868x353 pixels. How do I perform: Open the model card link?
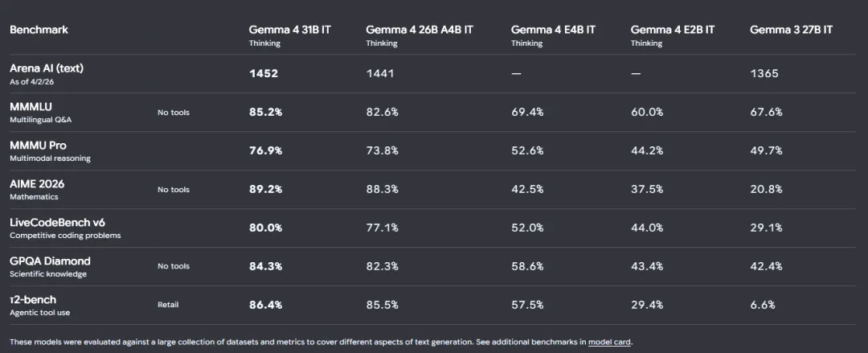(x=610, y=342)
